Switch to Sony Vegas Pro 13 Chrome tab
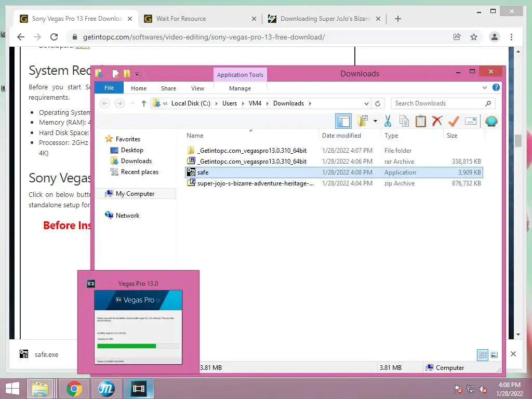This screenshot has height=399, width=532. click(76, 19)
